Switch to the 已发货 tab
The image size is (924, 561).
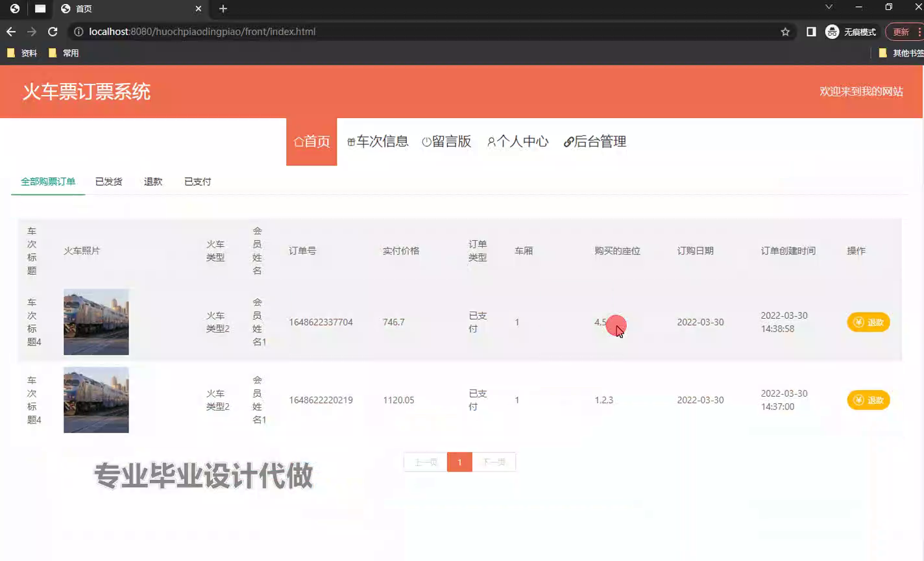point(109,182)
